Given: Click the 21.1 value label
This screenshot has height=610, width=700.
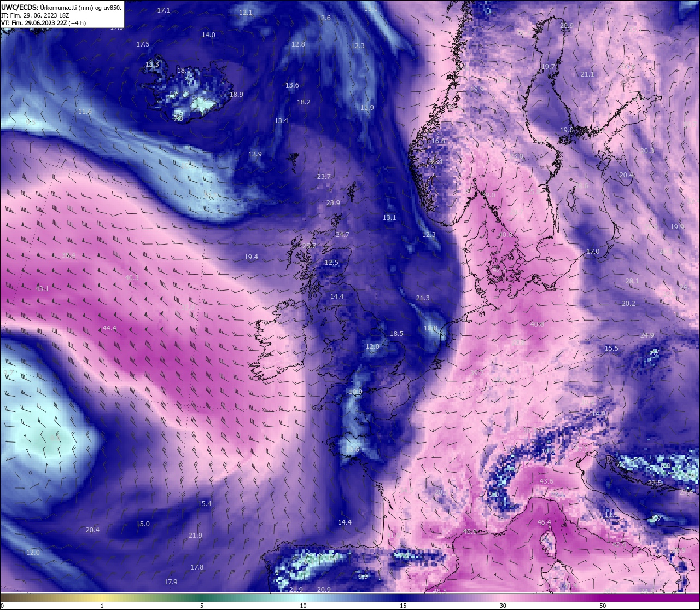Looking at the screenshot, I should (x=587, y=74).
